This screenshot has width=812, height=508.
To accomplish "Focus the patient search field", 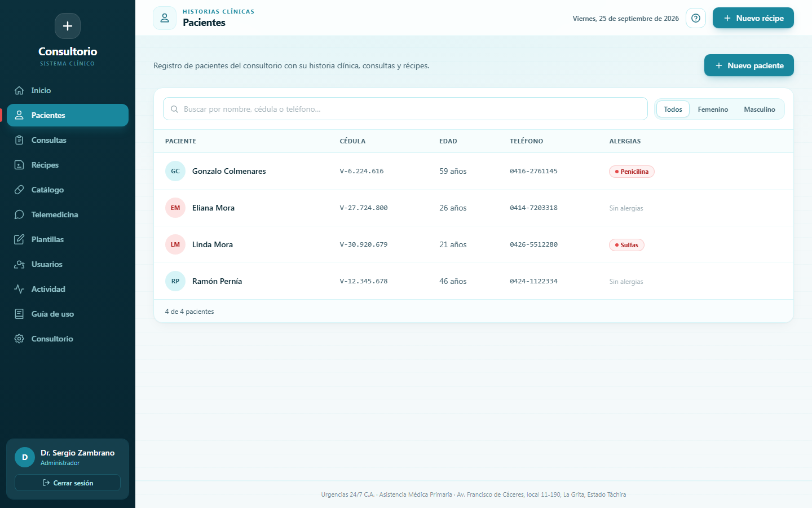I will click(x=405, y=109).
